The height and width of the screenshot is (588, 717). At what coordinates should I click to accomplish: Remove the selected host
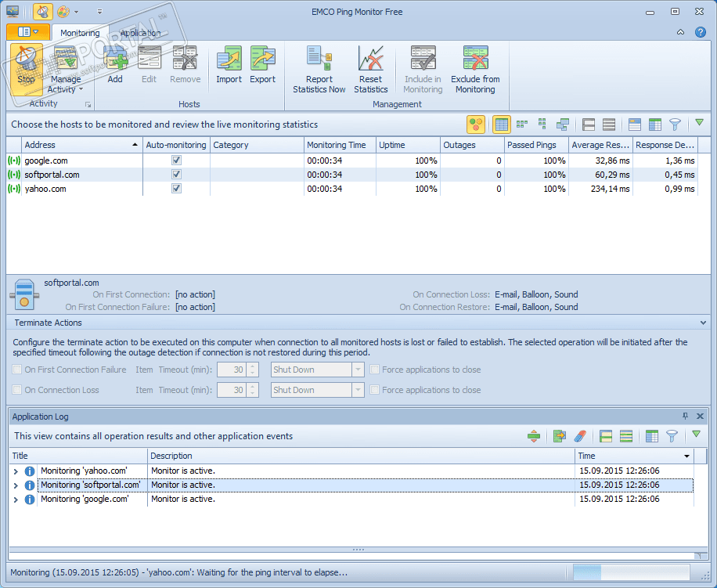186,65
